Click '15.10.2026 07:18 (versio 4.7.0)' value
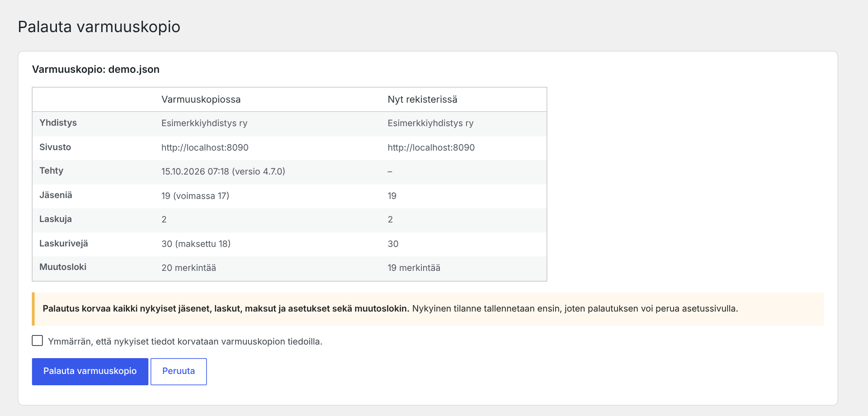The image size is (868, 416). pyautogui.click(x=223, y=172)
